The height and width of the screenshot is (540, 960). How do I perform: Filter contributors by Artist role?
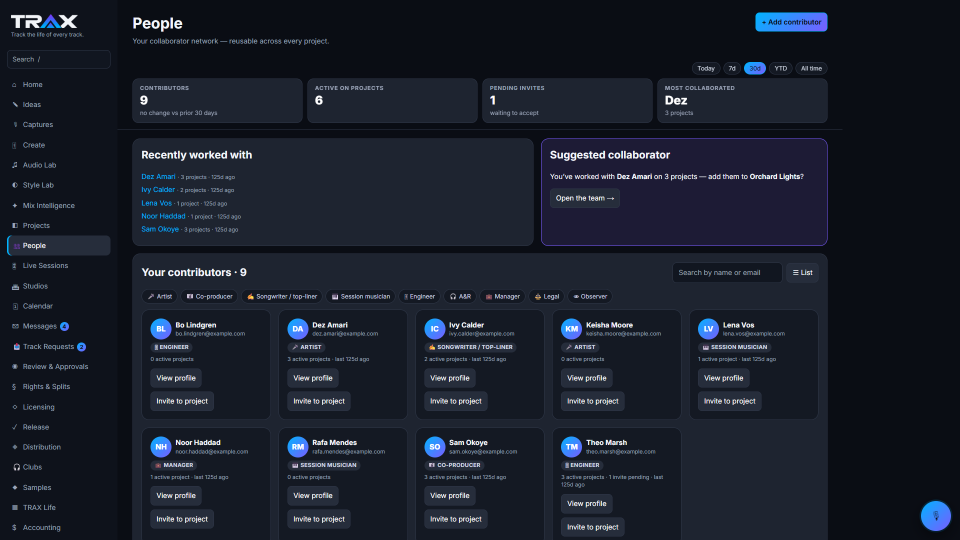point(160,296)
